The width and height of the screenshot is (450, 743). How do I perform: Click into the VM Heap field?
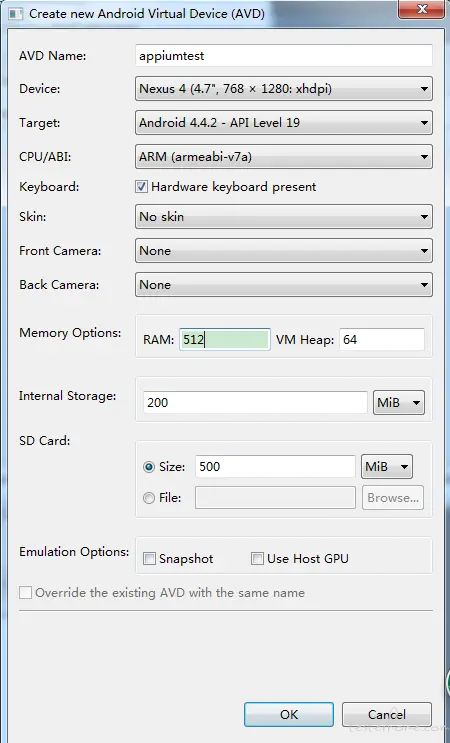coord(382,340)
